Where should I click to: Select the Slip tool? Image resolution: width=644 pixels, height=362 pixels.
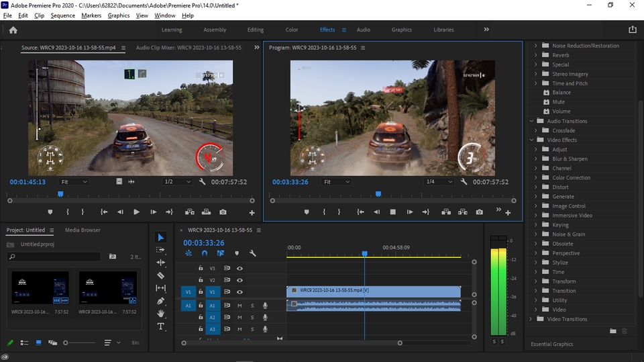pyautogui.click(x=160, y=288)
